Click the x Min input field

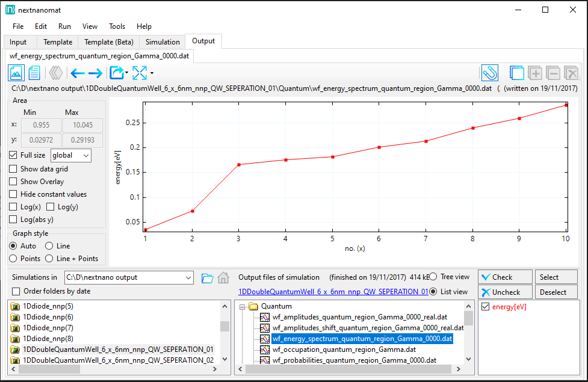pos(41,125)
